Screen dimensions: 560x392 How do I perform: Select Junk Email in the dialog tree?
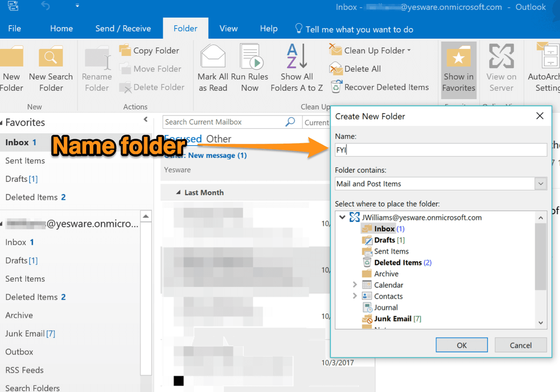[391, 319]
